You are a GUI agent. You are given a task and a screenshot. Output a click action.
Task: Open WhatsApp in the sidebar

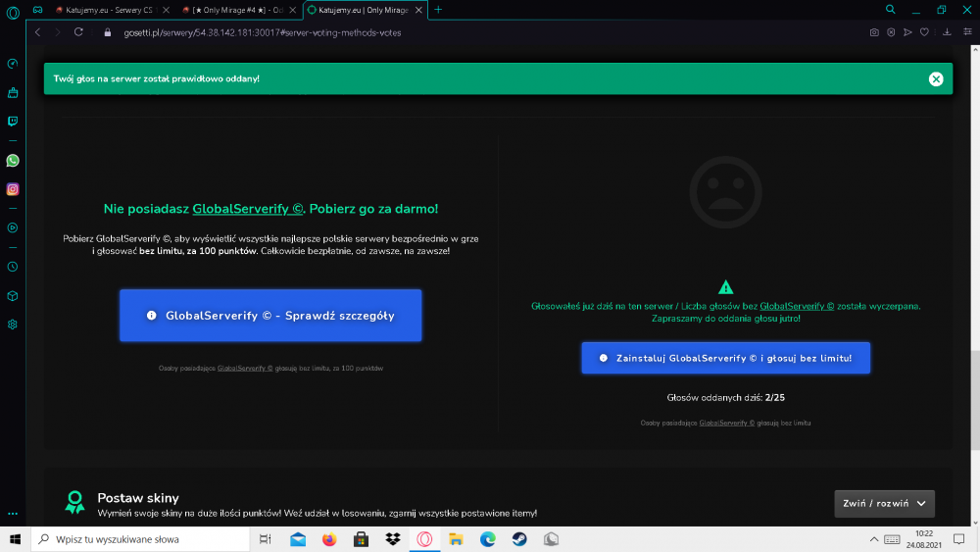click(x=13, y=161)
